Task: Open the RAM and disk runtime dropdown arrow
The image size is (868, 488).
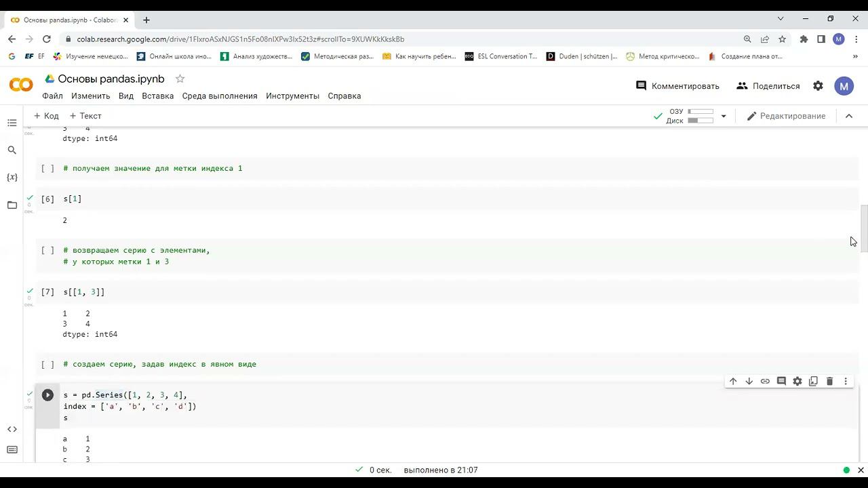Action: (724, 116)
